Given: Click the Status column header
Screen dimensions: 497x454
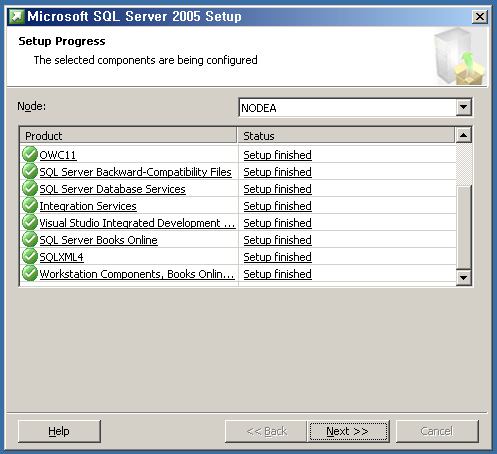Looking at the screenshot, I should point(346,136).
